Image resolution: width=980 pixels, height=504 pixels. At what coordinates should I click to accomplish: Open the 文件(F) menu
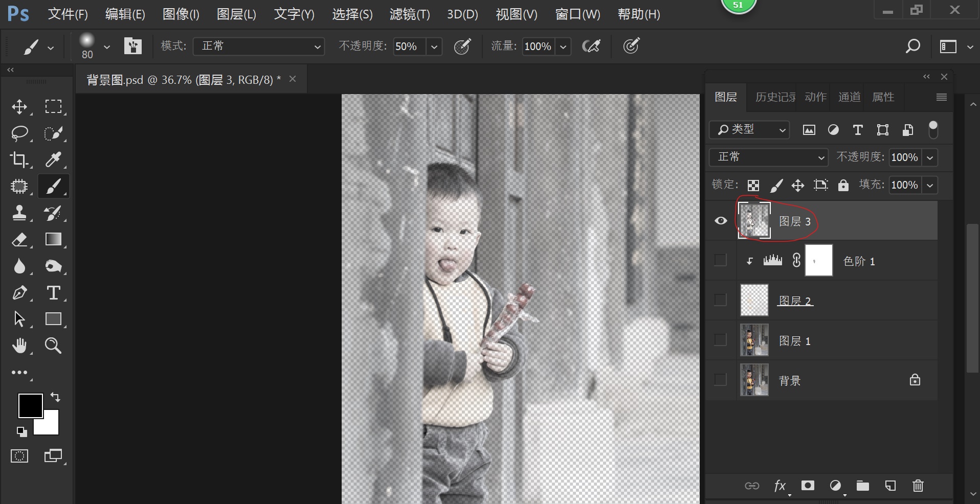point(68,14)
